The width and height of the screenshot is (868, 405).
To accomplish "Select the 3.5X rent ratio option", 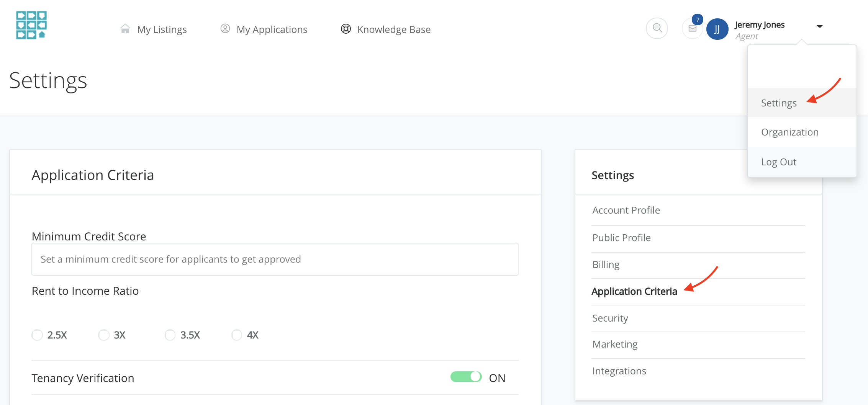I will (x=170, y=335).
